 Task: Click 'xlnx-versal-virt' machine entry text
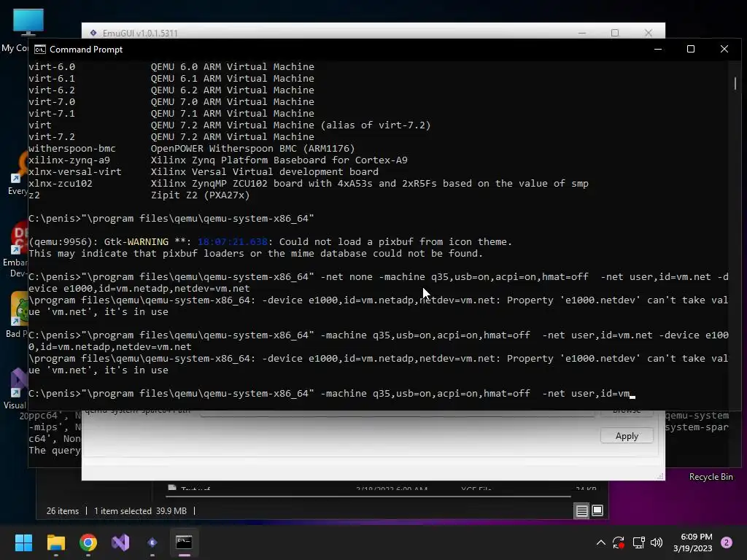click(75, 172)
